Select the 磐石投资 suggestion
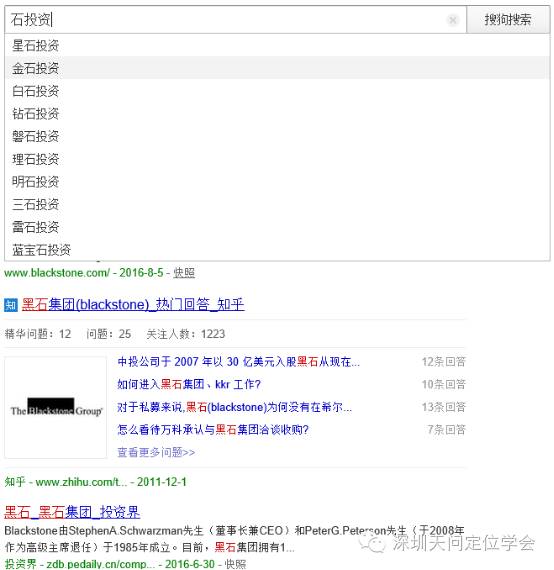 click(277, 136)
